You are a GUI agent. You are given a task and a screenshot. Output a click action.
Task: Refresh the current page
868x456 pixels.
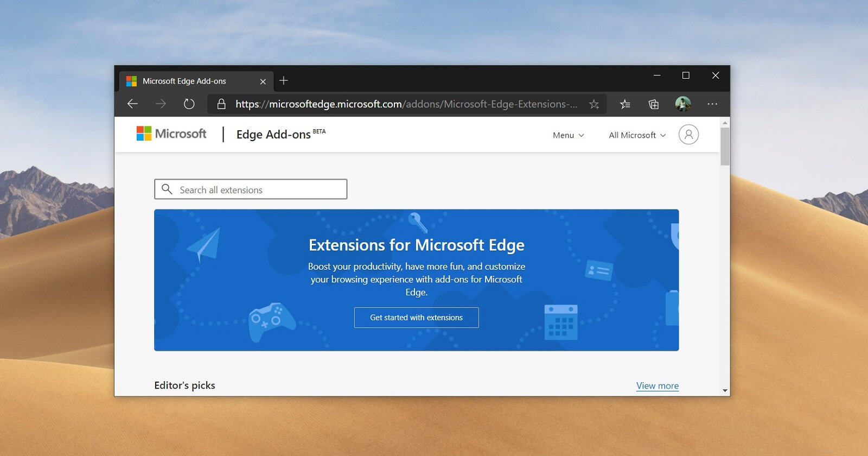click(189, 104)
